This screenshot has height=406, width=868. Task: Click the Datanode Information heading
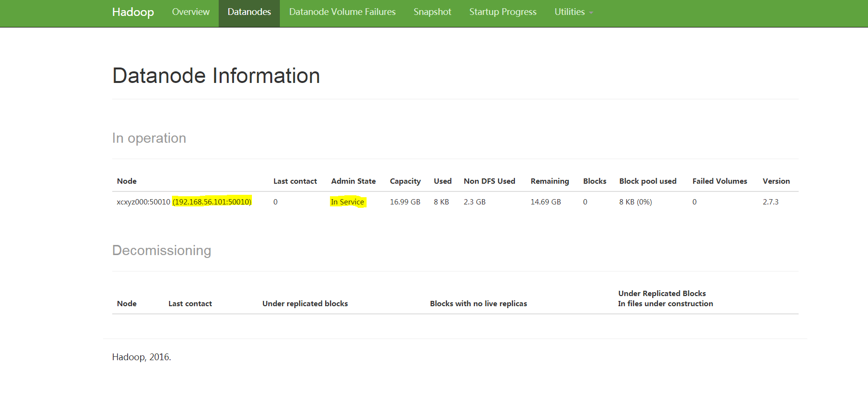pos(216,76)
